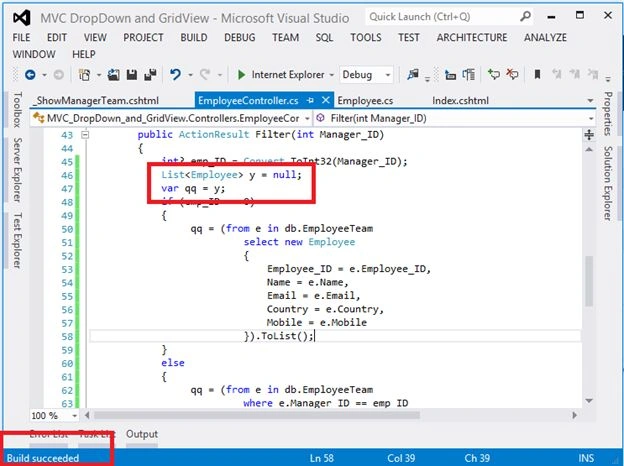The height and width of the screenshot is (466, 624).
Task: Switch to the Index.cshtml tab
Action: tap(460, 101)
